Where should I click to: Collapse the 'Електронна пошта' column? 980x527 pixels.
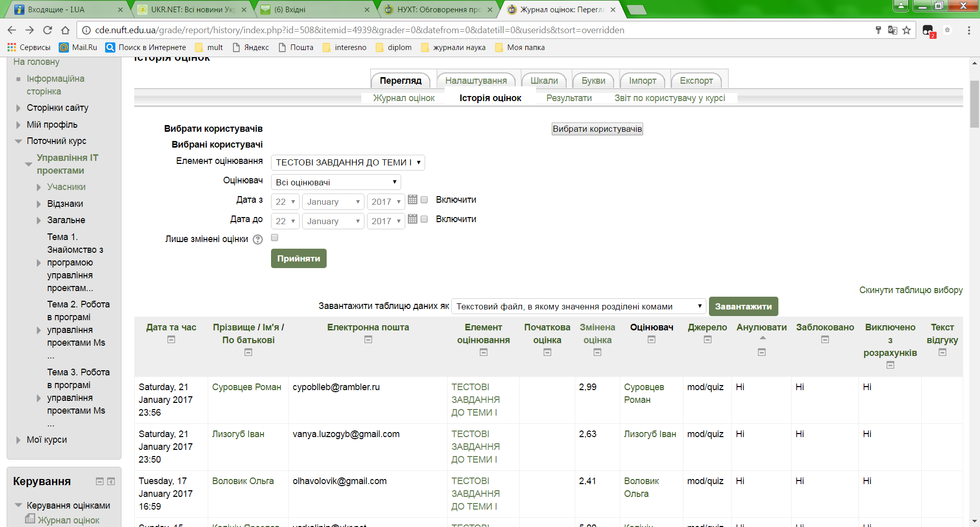[368, 340]
